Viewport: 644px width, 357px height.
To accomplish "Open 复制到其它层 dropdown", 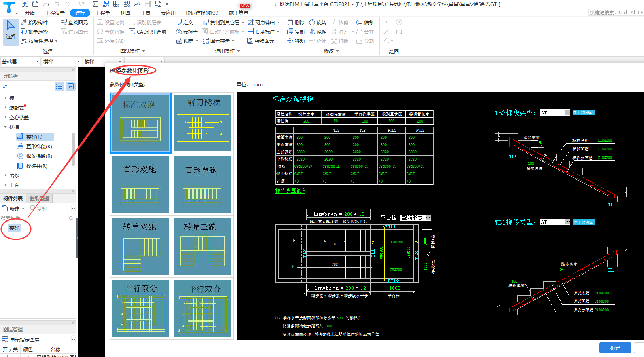I will [243, 22].
